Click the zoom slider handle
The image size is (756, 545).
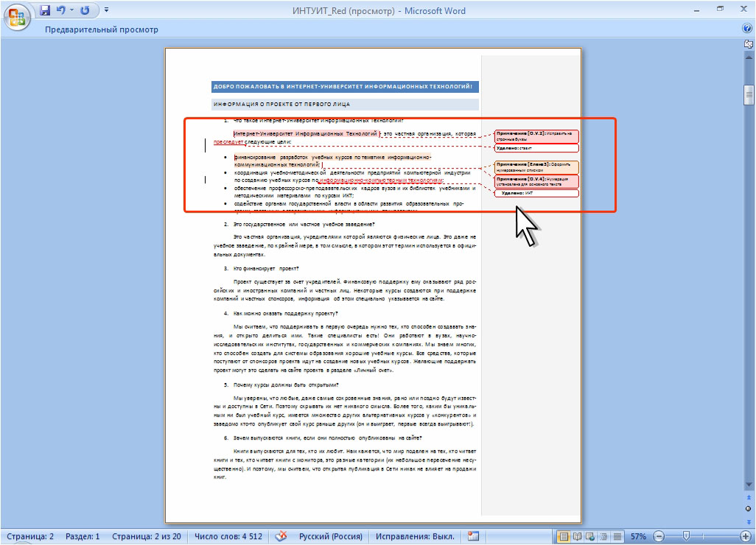[686, 536]
